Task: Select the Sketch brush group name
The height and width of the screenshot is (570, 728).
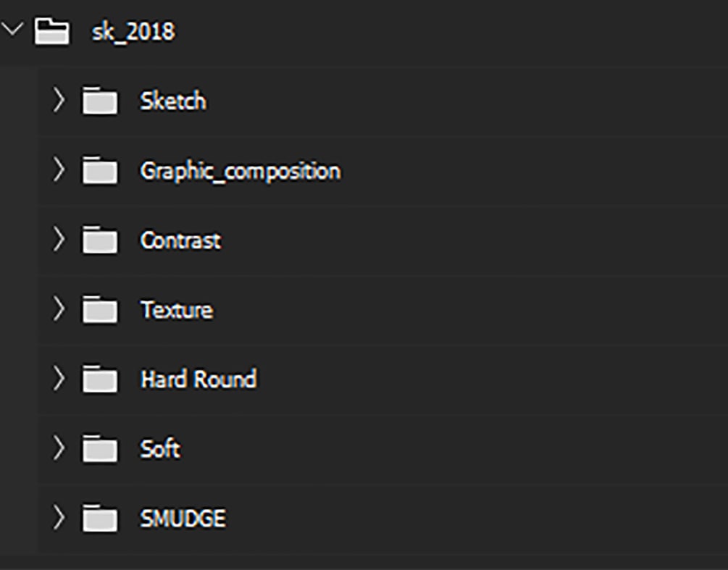Action: tap(173, 101)
